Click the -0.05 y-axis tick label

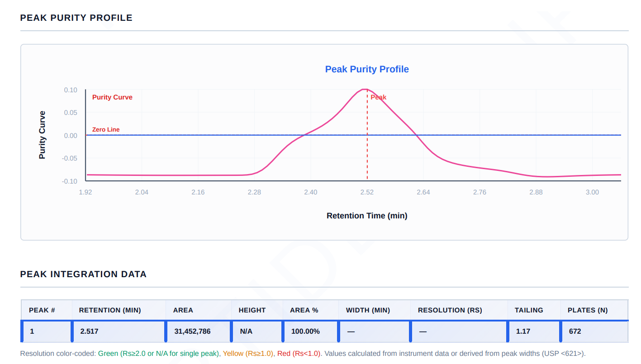69,158
